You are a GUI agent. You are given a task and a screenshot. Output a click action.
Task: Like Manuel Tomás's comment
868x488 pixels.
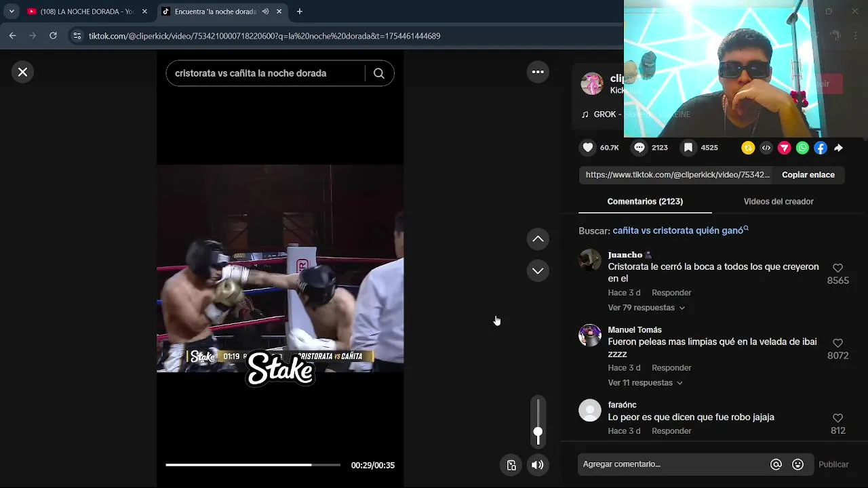pyautogui.click(x=837, y=344)
